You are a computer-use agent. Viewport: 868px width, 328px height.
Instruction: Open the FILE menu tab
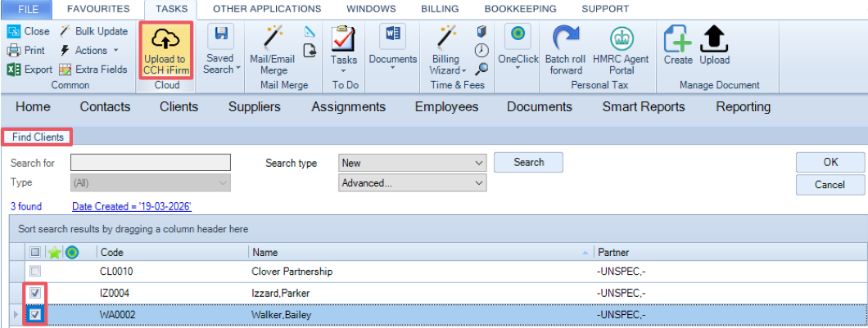point(26,9)
